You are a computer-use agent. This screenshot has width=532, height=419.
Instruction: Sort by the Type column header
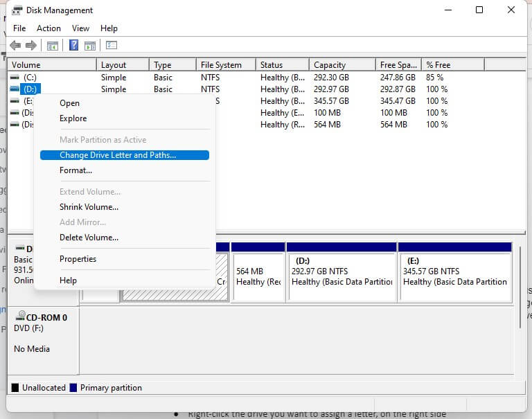tap(172, 64)
